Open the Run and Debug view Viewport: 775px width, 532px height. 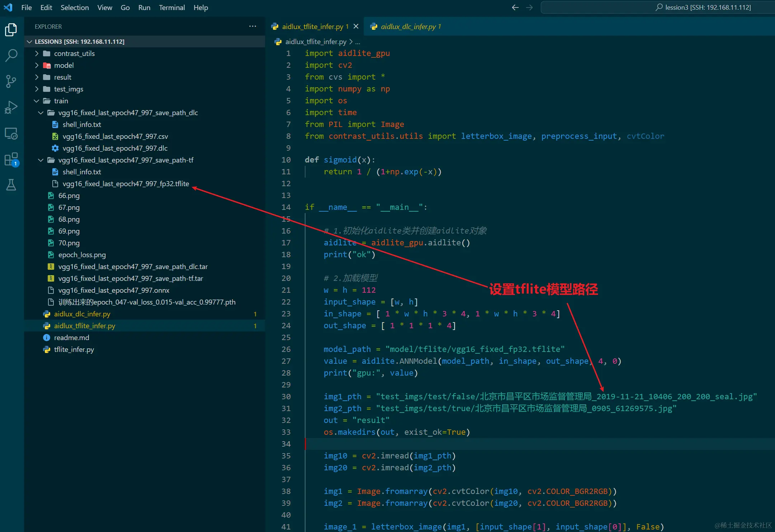pos(11,107)
